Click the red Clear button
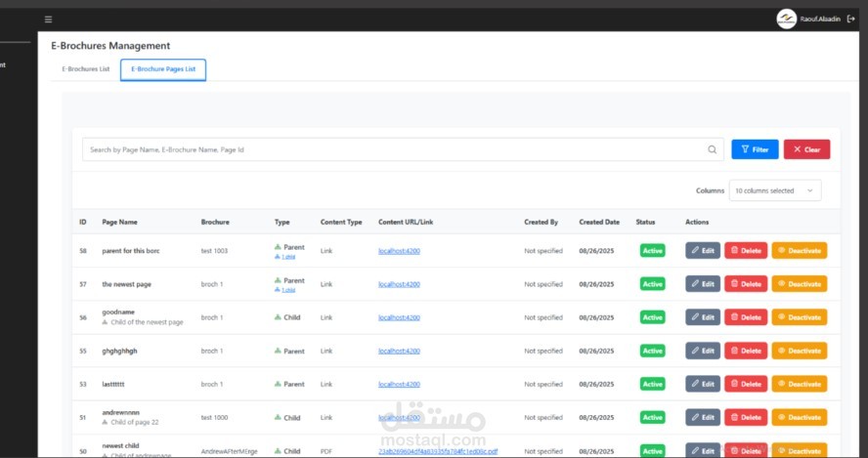Image resolution: width=868 pixels, height=458 pixels. (x=806, y=149)
